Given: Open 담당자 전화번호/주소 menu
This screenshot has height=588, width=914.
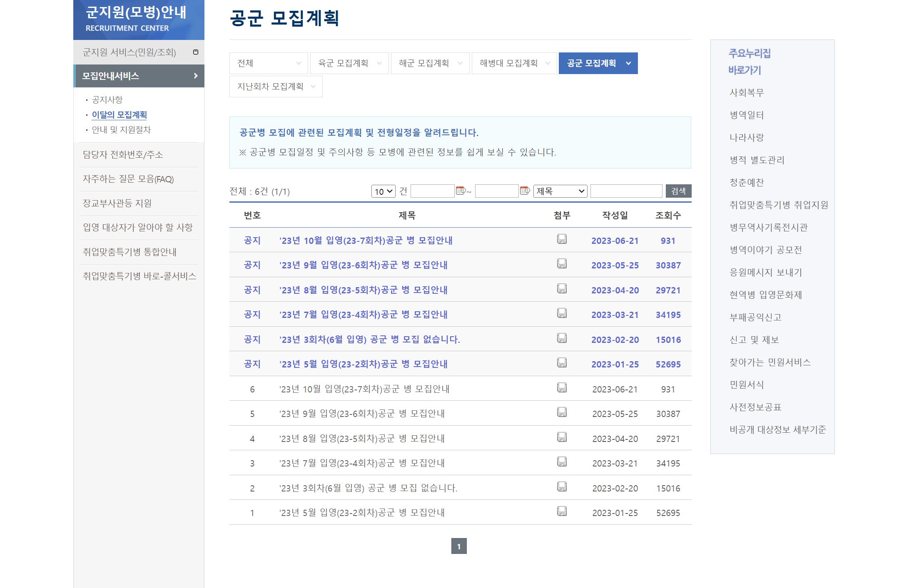Looking at the screenshot, I should click(123, 155).
